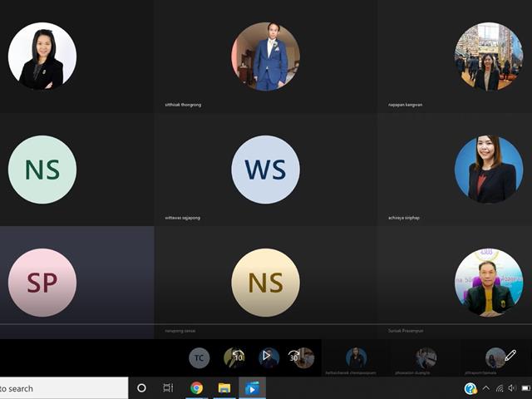
Task: Skip forward 30 seconds in the video
Action: coord(293,357)
